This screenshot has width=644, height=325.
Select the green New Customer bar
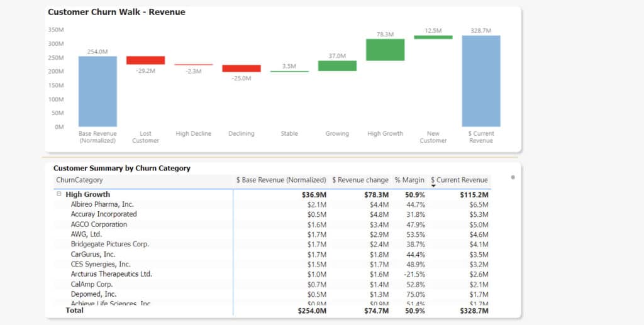[x=433, y=37]
